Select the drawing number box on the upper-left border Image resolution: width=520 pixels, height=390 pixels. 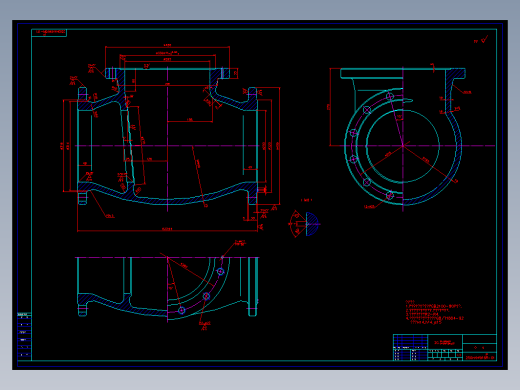(49, 33)
